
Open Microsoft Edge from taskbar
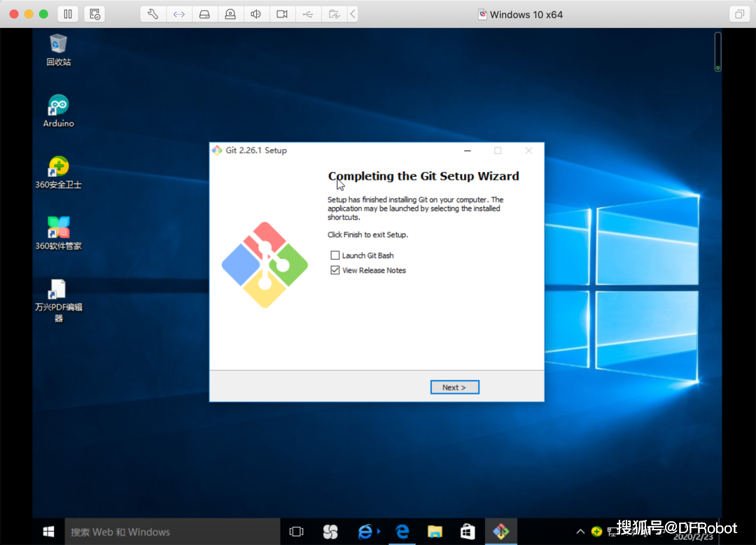click(402, 532)
